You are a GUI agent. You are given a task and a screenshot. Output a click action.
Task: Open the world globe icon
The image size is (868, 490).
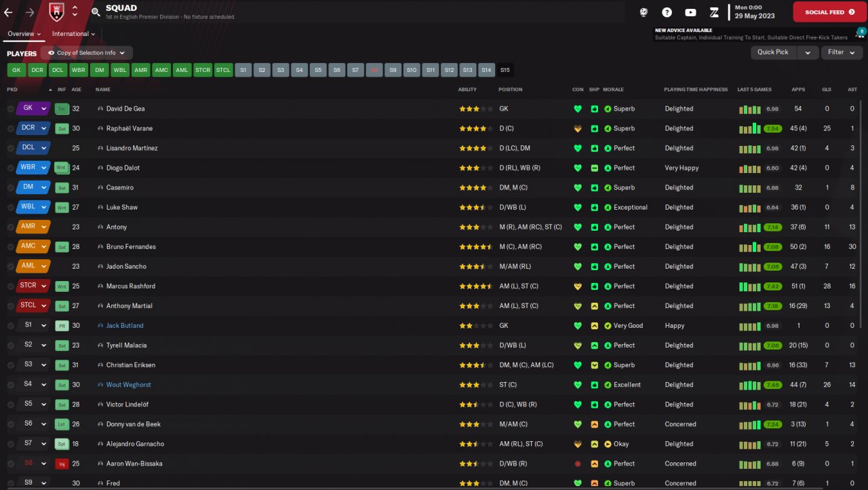coord(644,12)
